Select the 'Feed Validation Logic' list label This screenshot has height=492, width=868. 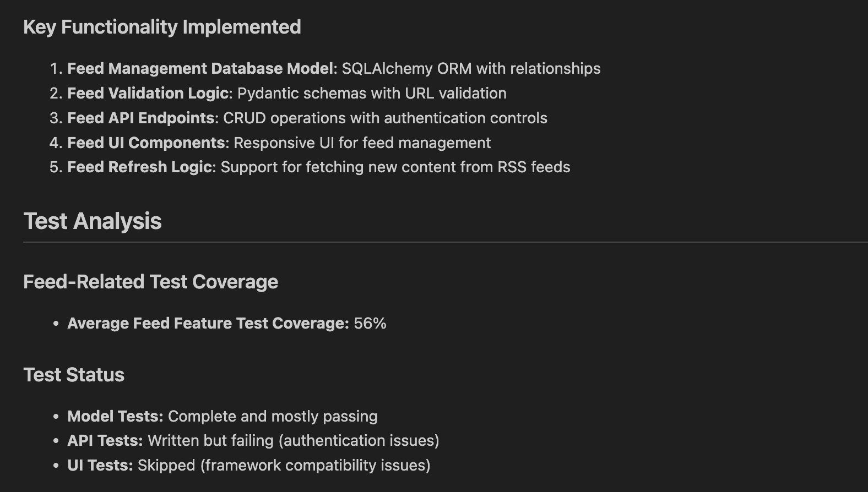tap(148, 94)
